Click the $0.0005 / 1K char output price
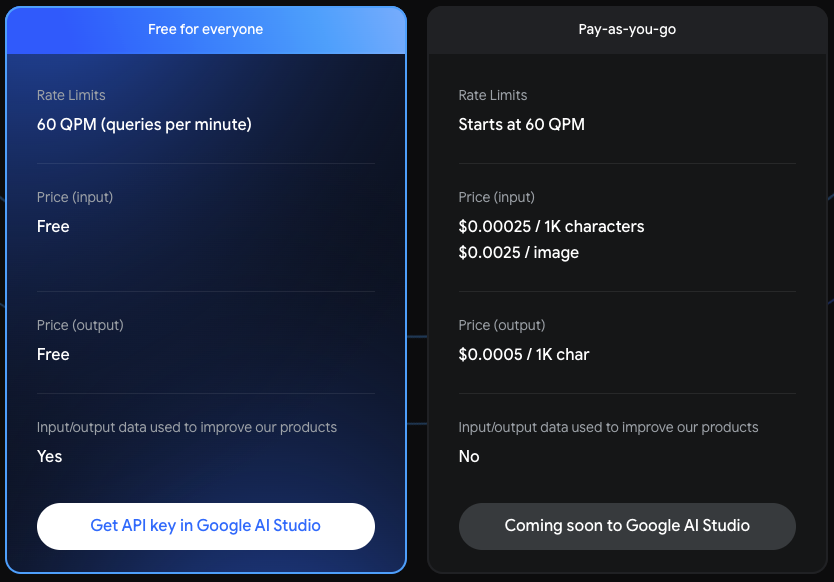834x582 pixels. (x=523, y=355)
